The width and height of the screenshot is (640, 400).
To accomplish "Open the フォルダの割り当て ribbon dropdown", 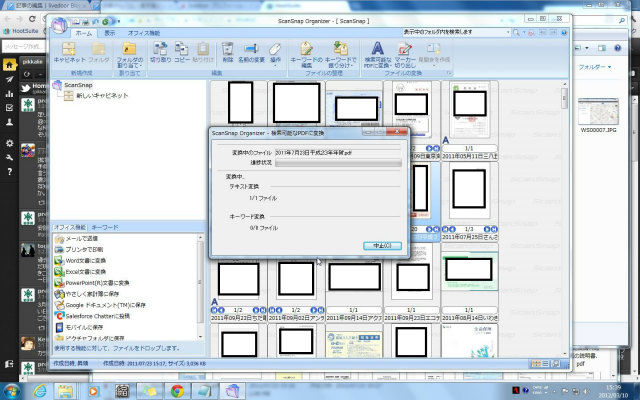I will (129, 55).
